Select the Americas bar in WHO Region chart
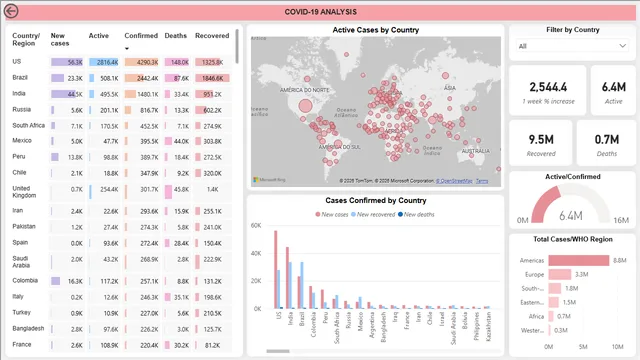 [x=578, y=260]
